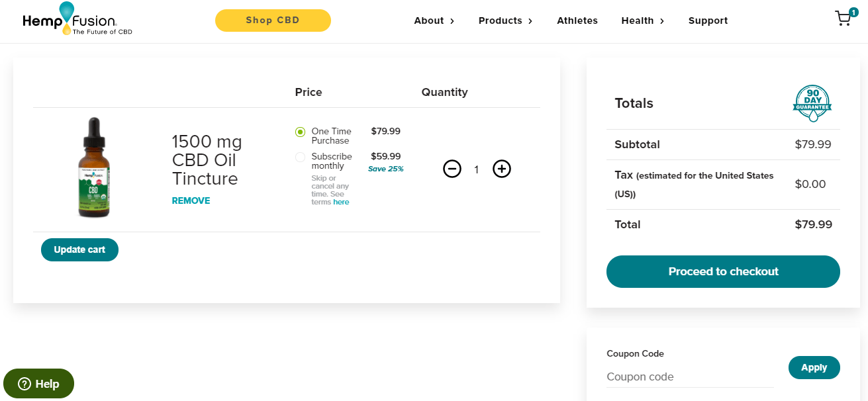Image resolution: width=868 pixels, height=401 pixels.
Task: Click the Save 25% label
Action: point(385,169)
